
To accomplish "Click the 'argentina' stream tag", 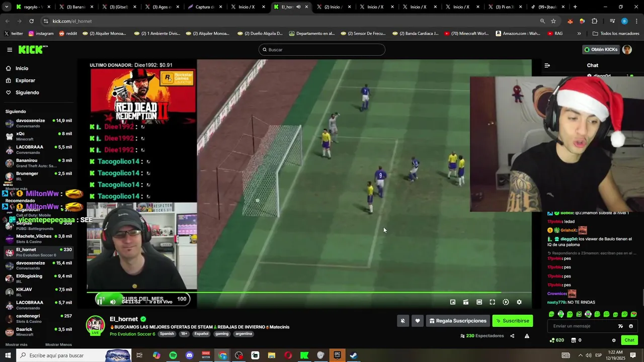I will point(244,334).
